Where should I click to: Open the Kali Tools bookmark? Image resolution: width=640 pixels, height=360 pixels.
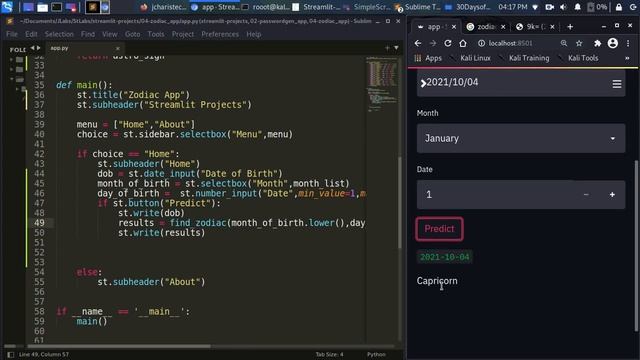[x=578, y=58]
